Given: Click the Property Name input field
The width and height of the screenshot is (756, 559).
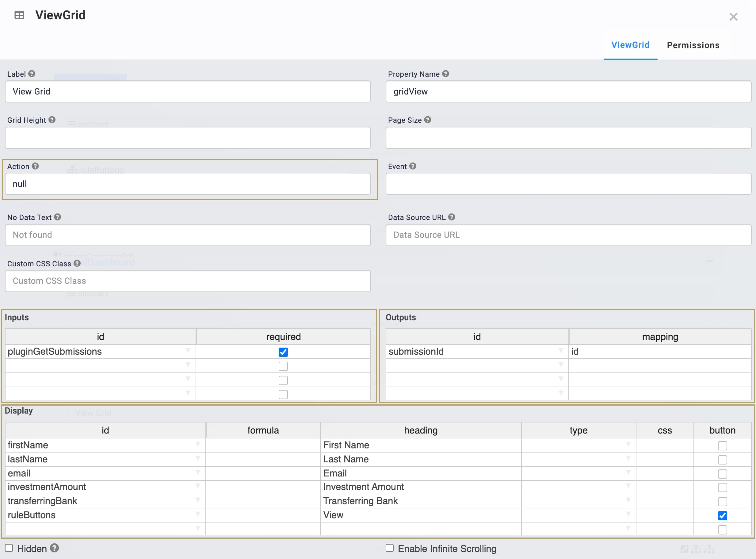Looking at the screenshot, I should tap(568, 91).
